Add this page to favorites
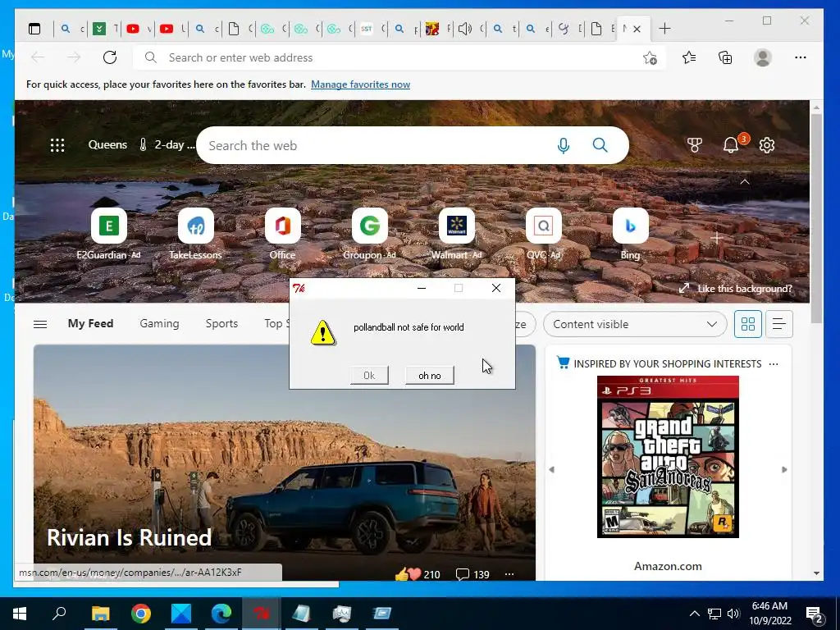The width and height of the screenshot is (840, 630). [x=650, y=58]
